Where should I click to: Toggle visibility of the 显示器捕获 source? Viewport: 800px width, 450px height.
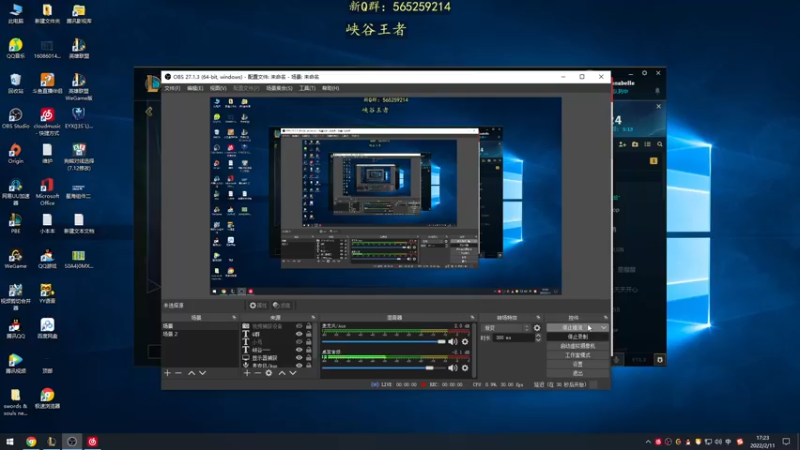tap(299, 358)
